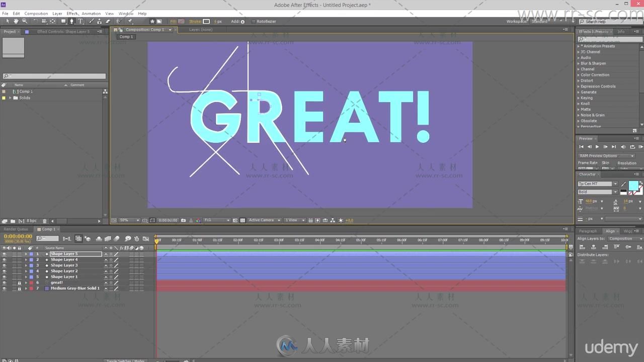Open the Composition menu

tap(36, 14)
